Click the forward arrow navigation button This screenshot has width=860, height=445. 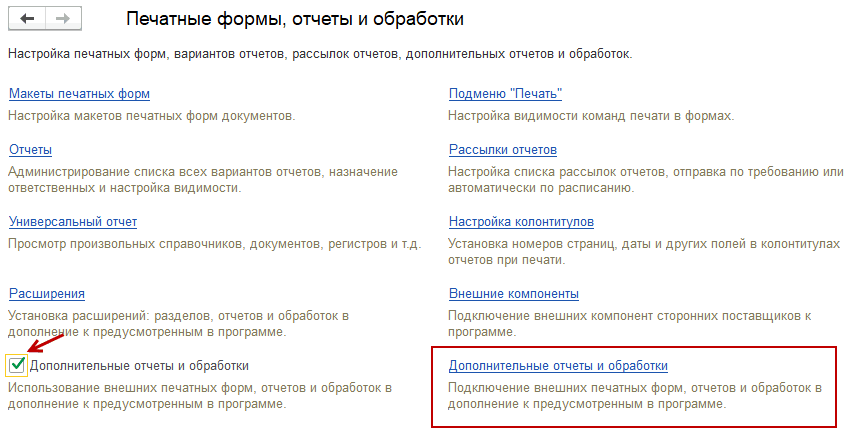pos(63,19)
